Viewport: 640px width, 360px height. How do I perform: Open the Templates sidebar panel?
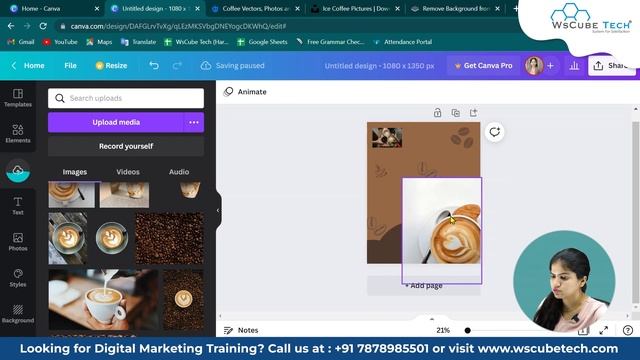tap(18, 98)
